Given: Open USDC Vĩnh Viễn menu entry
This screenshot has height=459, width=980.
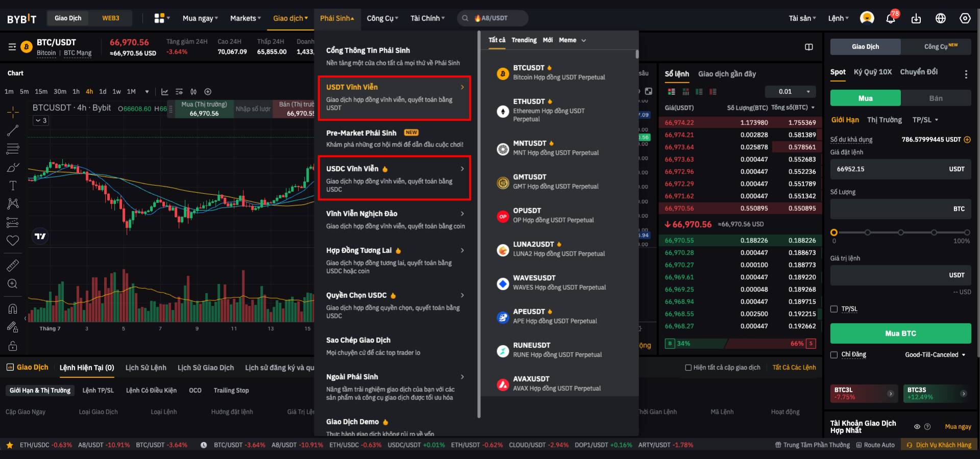Looking at the screenshot, I should 395,178.
